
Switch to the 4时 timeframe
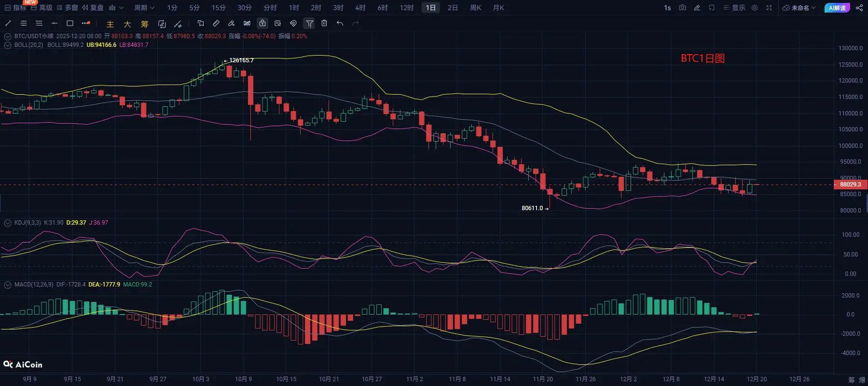coord(360,8)
